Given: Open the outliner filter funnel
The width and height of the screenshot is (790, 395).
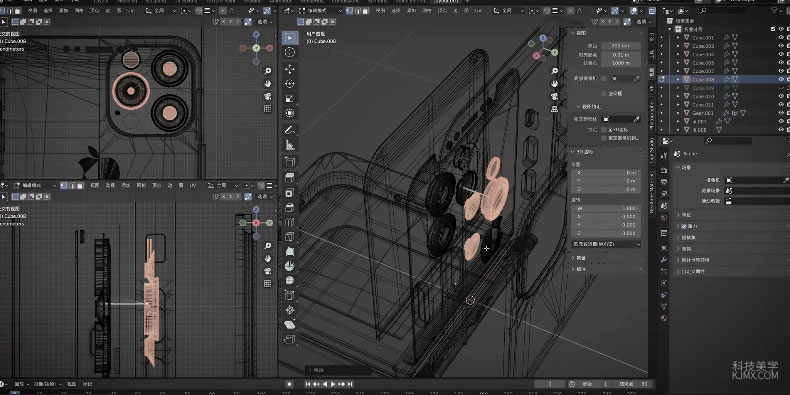Looking at the screenshot, I should pos(774,11).
